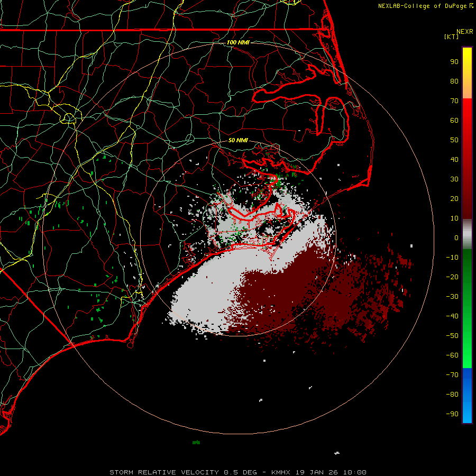476x476 pixels.
Task: Click the 0.5 DEG elevation angle in the caption
Action: (241, 472)
